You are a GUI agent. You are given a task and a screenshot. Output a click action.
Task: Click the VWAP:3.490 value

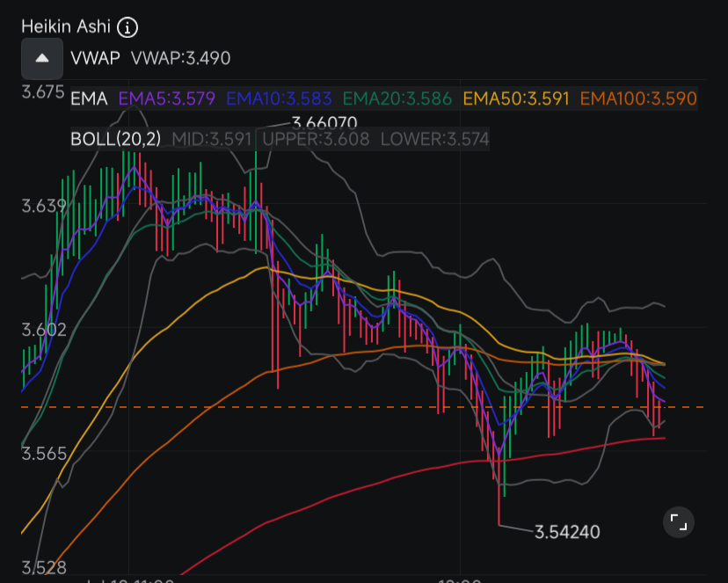coord(180,59)
